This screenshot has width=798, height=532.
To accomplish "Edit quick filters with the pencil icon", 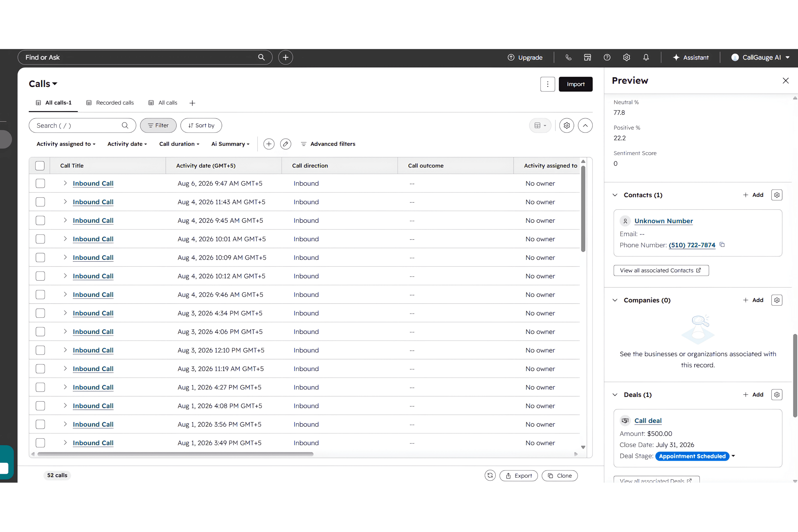I will tap(286, 144).
